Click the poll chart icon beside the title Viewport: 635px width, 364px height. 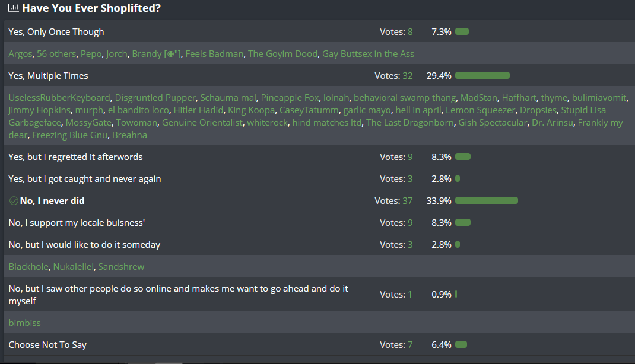[14, 8]
